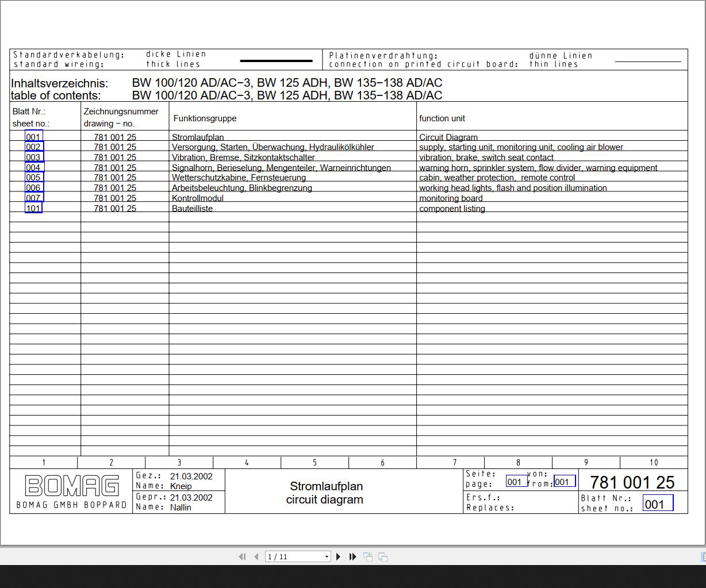
Task: Open sheet 003 link for vibration, brake
Action: 34,157
